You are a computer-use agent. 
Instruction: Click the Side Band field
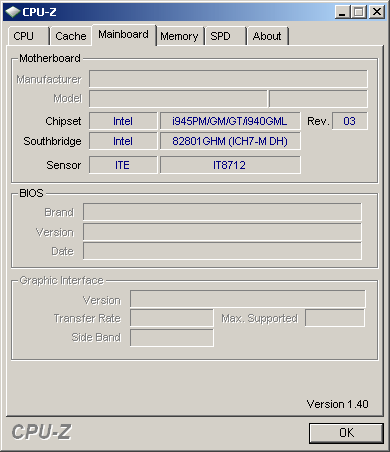[172, 338]
